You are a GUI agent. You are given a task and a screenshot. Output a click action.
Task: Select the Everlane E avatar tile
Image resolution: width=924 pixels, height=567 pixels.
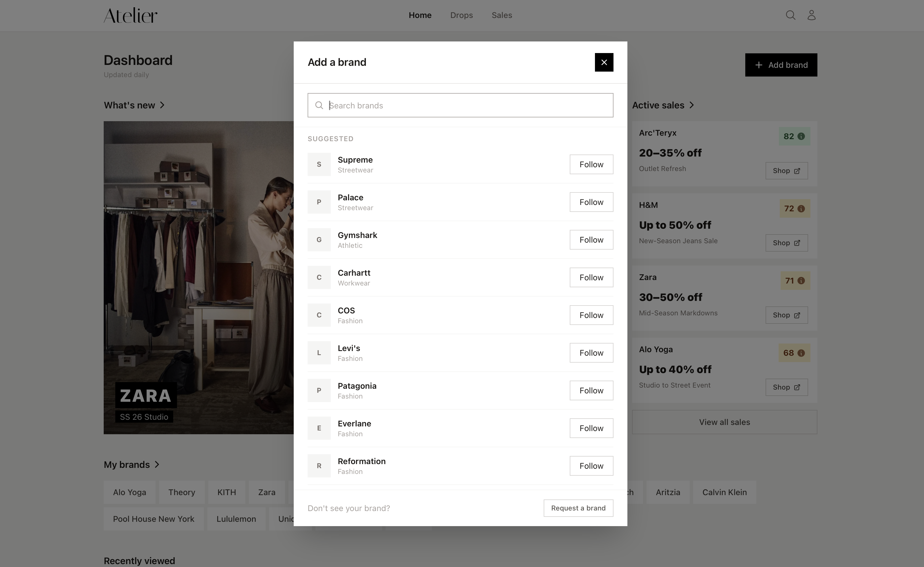319,428
